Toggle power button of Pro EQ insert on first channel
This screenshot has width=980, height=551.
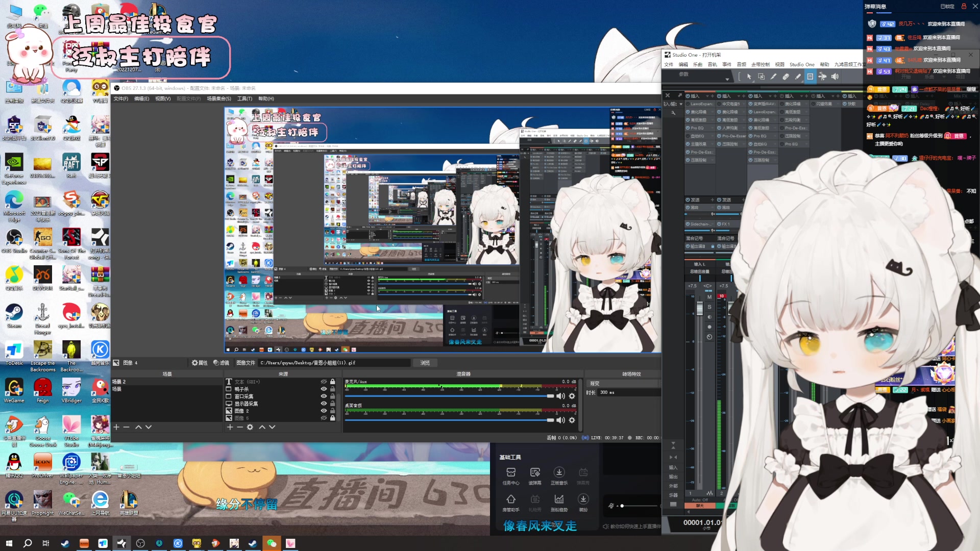pos(688,128)
